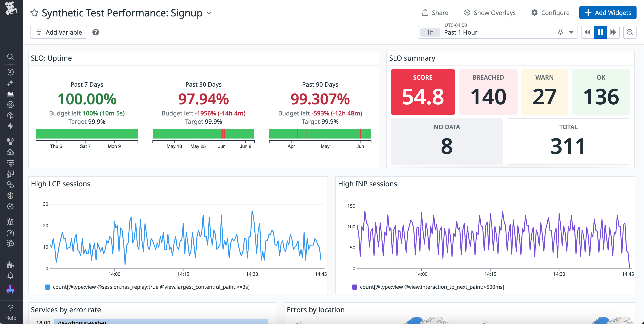This screenshot has width=644, height=324.
Task: Toggle Show Overlays
Action: (x=489, y=13)
